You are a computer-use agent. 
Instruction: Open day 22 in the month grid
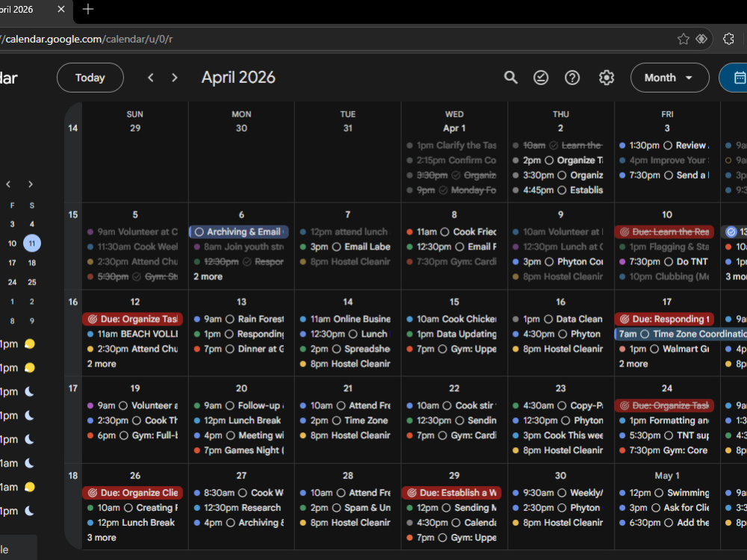click(454, 388)
